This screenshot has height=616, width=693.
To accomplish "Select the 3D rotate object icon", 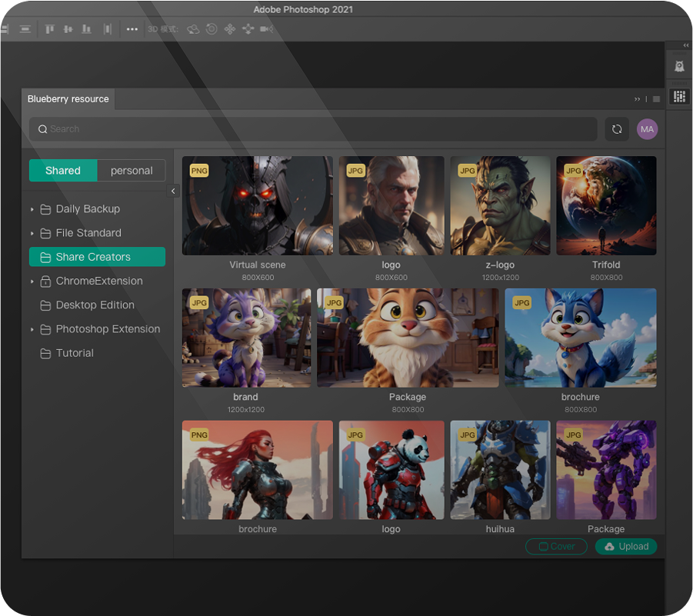I will coord(193,29).
